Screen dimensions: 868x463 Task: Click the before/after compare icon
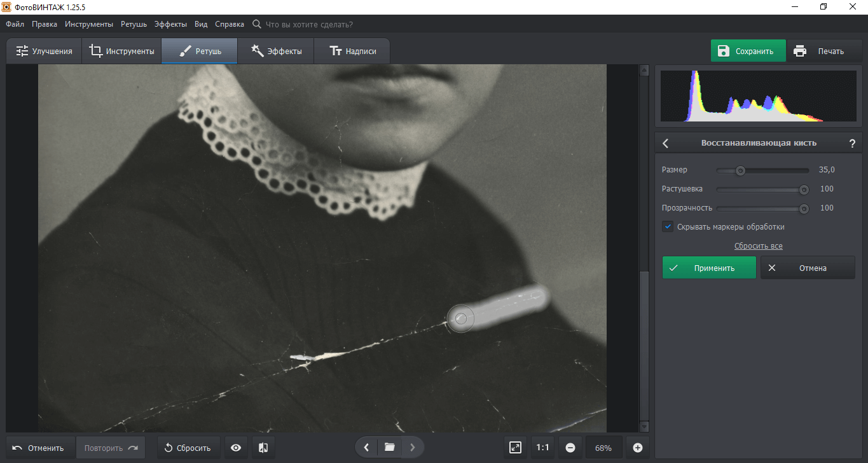263,448
